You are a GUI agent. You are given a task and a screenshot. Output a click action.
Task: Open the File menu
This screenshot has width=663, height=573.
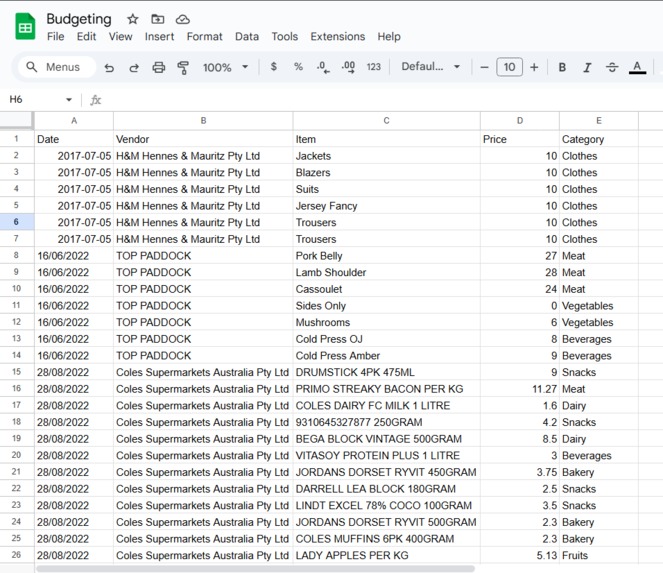(x=55, y=37)
